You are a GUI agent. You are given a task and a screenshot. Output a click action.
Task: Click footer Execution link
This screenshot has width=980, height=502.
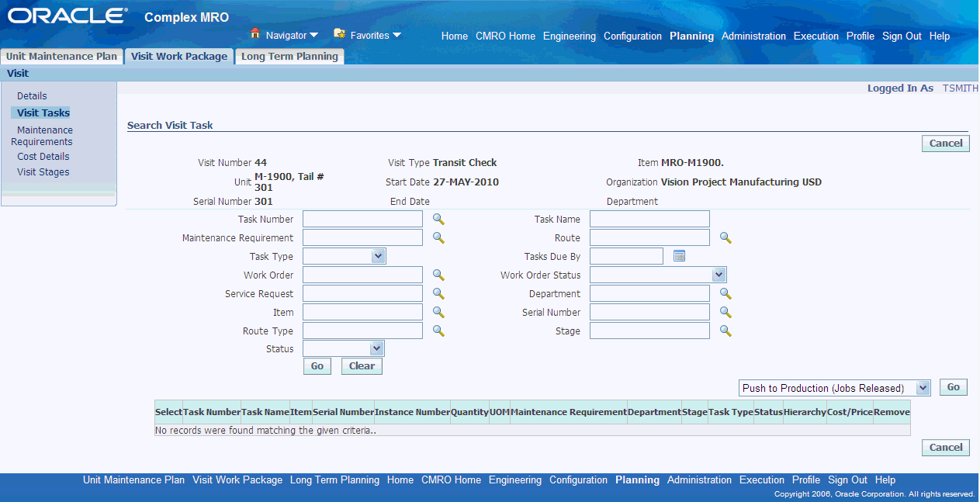click(762, 480)
